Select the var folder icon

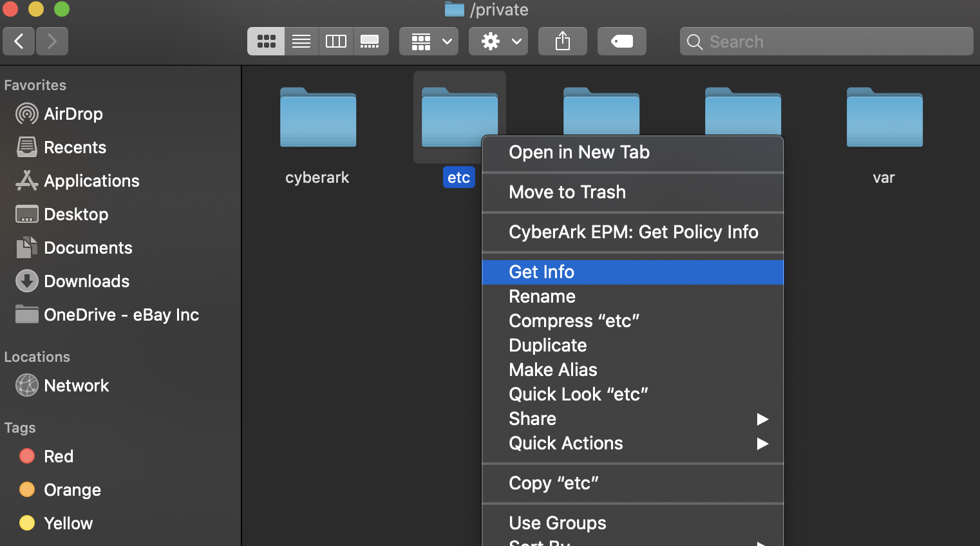pyautogui.click(x=885, y=117)
